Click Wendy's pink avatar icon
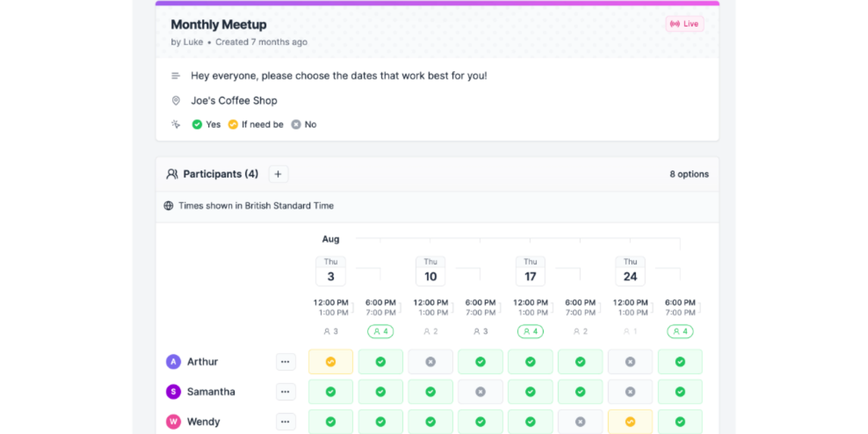 coord(173,421)
